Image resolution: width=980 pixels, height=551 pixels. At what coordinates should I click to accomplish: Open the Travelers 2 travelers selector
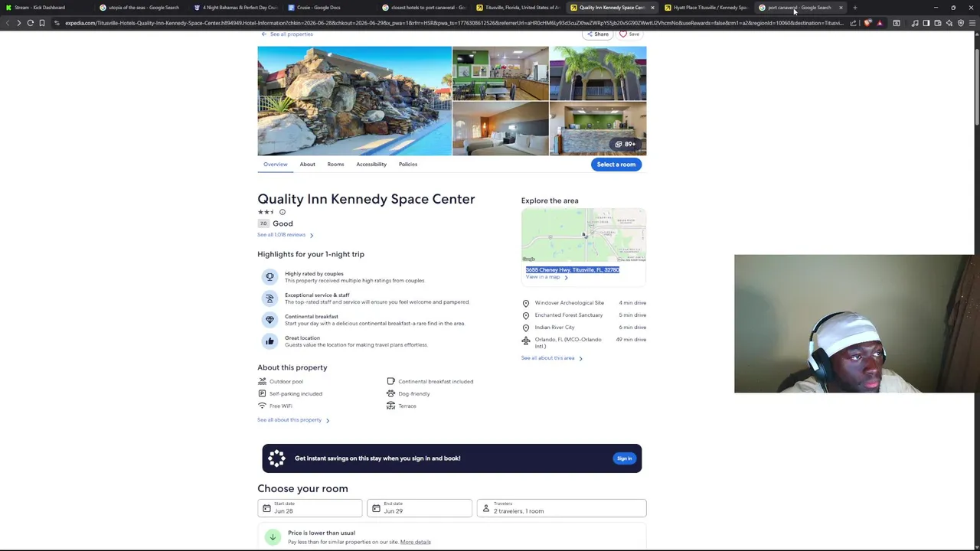pyautogui.click(x=562, y=508)
